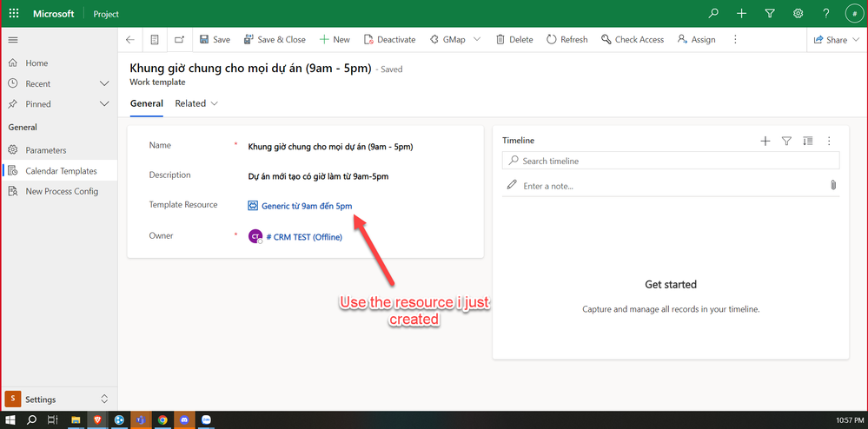This screenshot has width=868, height=429.
Task: Open the user account avatar
Action: (854, 14)
